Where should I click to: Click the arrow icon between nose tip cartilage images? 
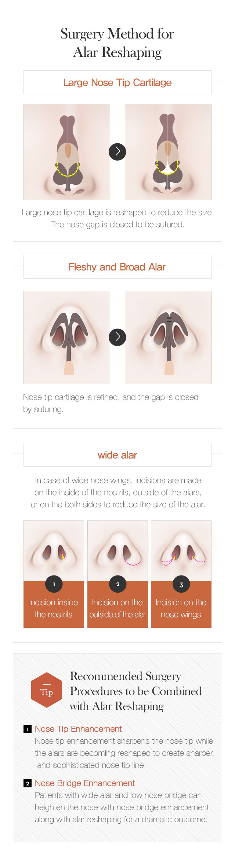(x=117, y=151)
